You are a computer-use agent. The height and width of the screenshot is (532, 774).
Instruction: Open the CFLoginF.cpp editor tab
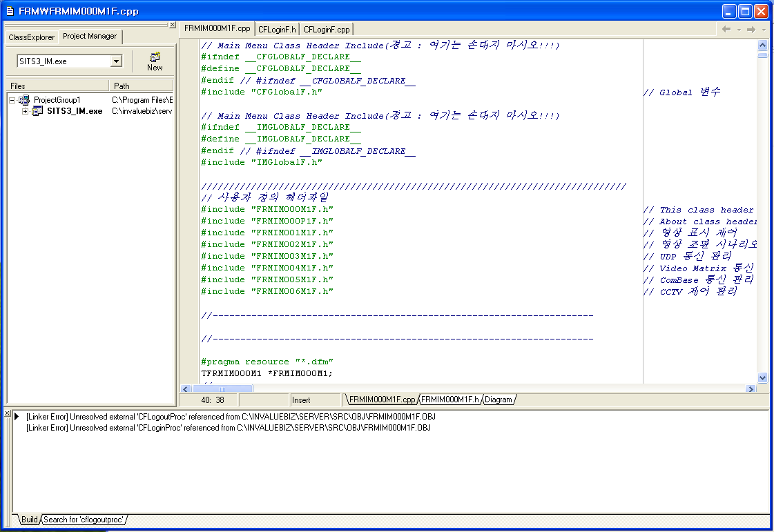[327, 29]
